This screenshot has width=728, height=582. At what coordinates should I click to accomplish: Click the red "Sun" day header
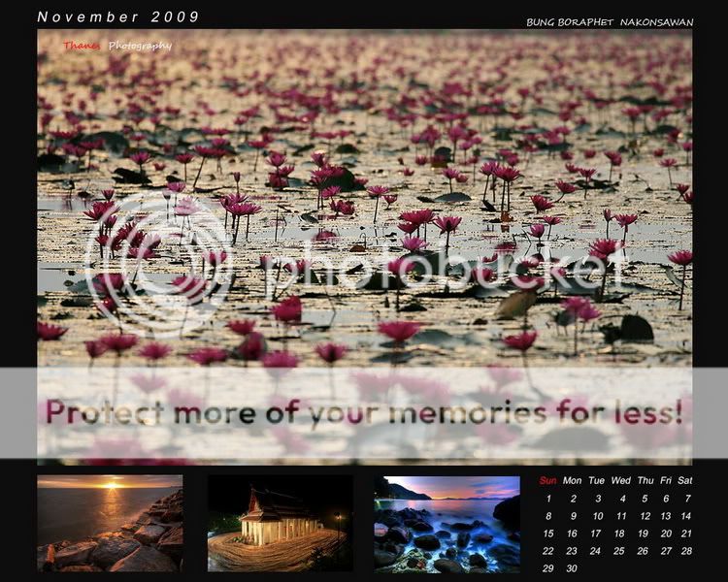pyautogui.click(x=547, y=481)
